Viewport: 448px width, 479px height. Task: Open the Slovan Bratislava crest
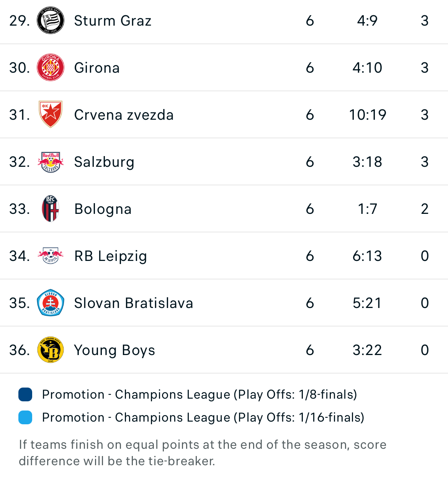click(x=51, y=303)
